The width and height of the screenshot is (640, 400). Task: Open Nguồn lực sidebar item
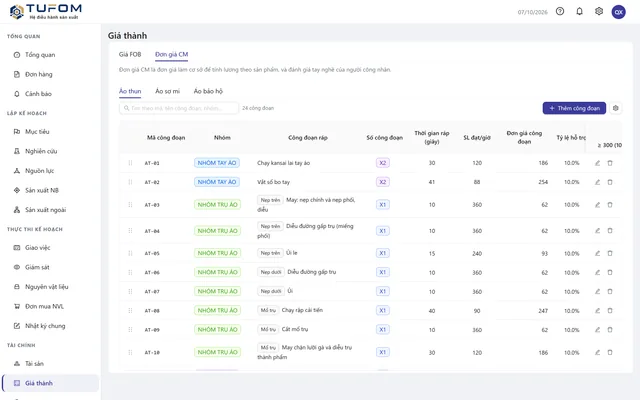(x=50, y=171)
